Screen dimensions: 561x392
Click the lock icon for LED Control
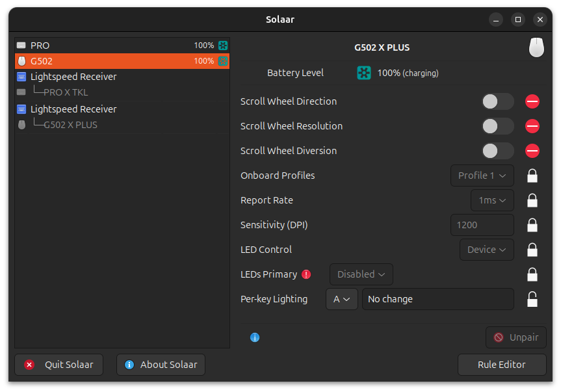pos(532,250)
